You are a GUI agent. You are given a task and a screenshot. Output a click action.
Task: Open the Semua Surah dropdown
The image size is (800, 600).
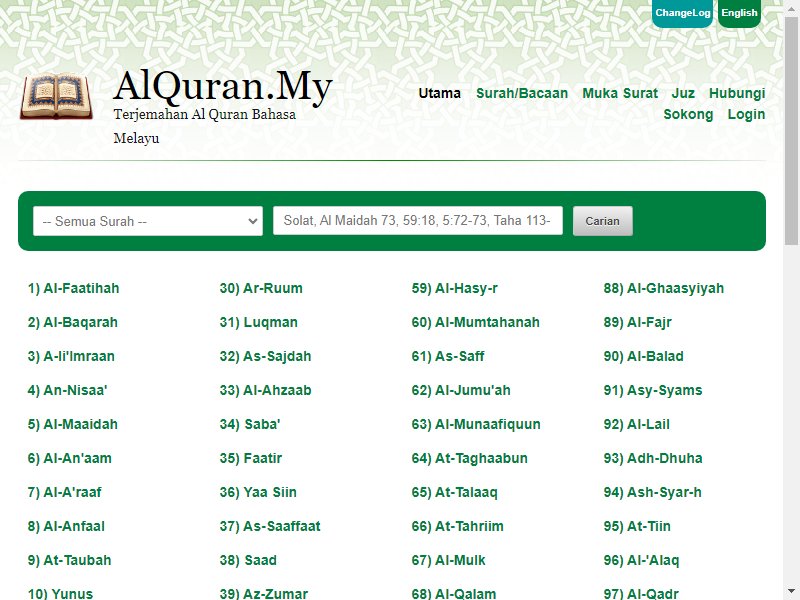[x=148, y=221]
